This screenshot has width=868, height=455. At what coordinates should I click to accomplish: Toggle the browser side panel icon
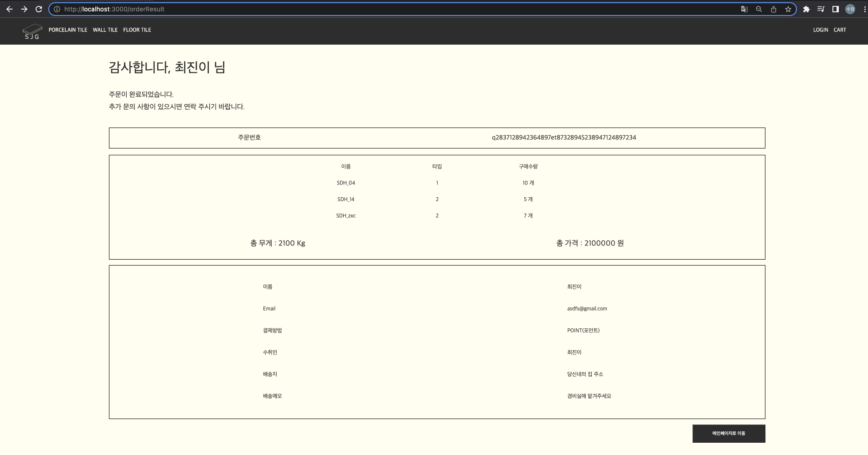835,9
